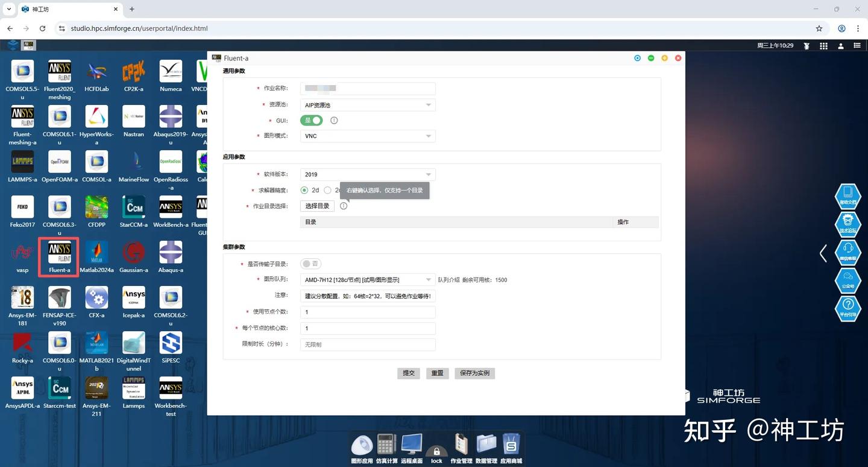
Task: Click the 保存为实例 button
Action: click(474, 373)
